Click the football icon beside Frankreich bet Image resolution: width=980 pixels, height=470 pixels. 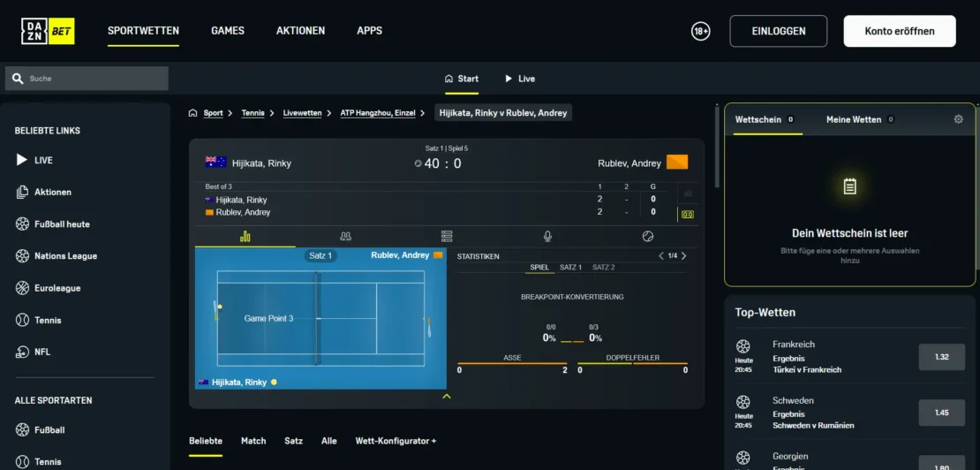(743, 345)
